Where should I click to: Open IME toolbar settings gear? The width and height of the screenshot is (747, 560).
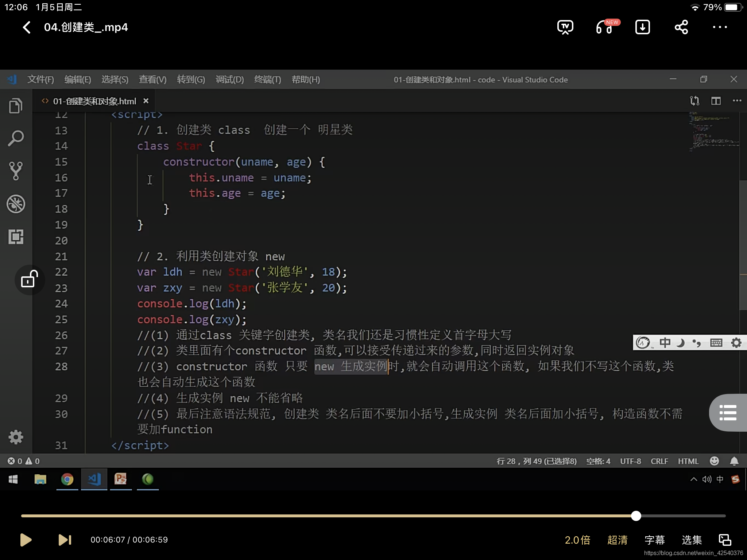click(736, 343)
